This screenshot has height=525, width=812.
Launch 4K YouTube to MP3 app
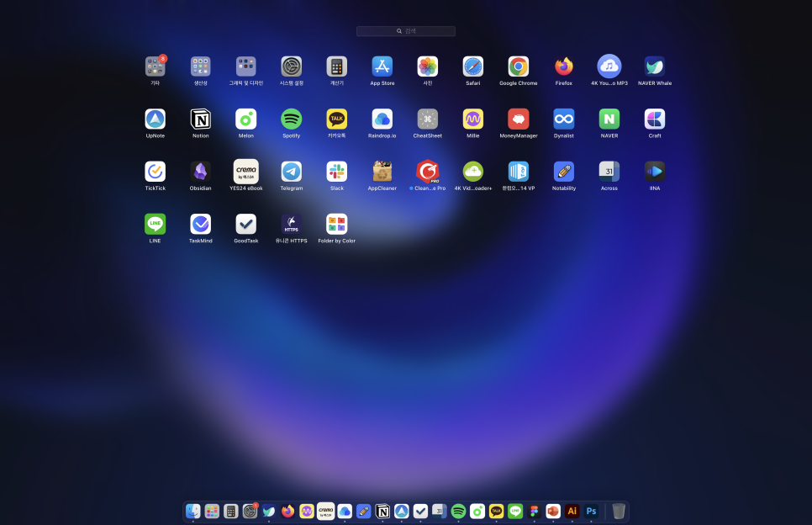point(609,66)
